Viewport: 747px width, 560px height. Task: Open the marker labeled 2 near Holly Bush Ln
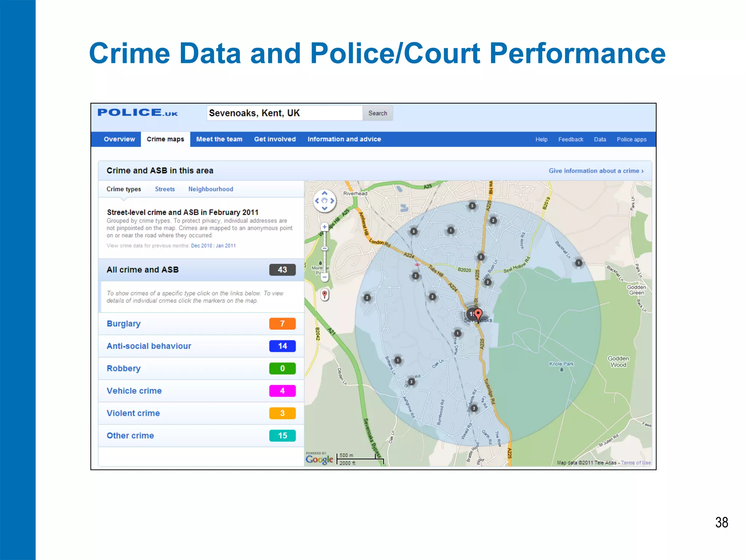pyautogui.click(x=488, y=282)
